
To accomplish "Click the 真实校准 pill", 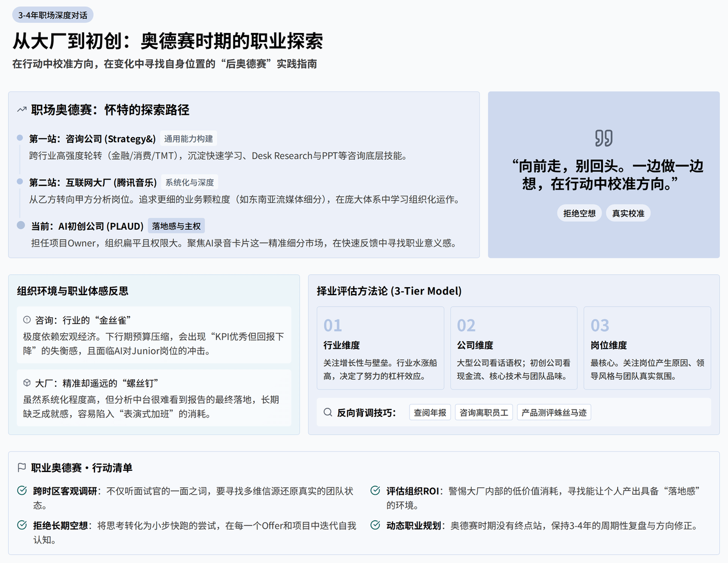I will tap(628, 213).
